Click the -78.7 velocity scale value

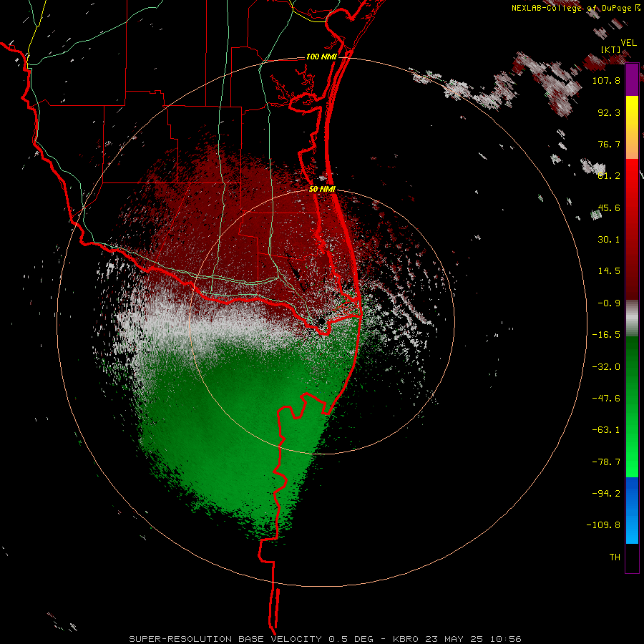point(606,462)
